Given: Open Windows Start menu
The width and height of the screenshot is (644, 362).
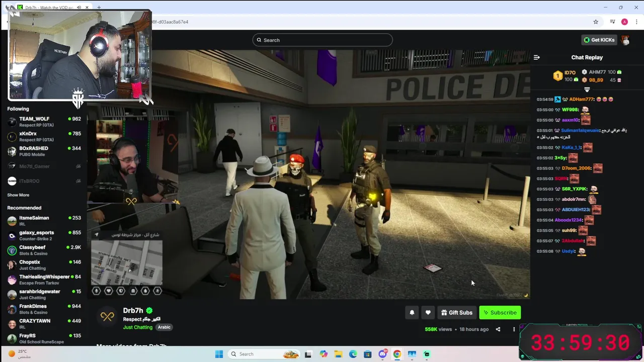Looking at the screenshot, I should coord(219,354).
